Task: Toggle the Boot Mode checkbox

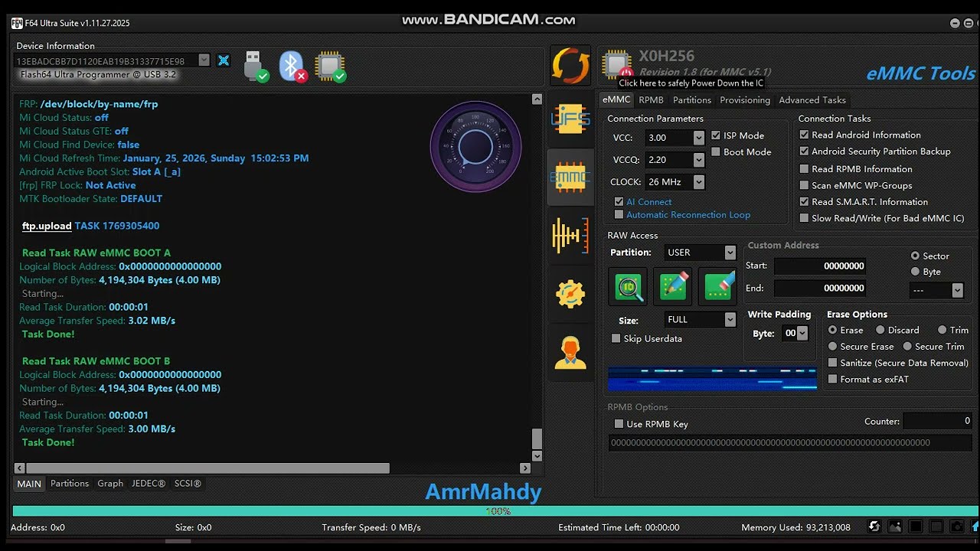Action: [x=716, y=152]
